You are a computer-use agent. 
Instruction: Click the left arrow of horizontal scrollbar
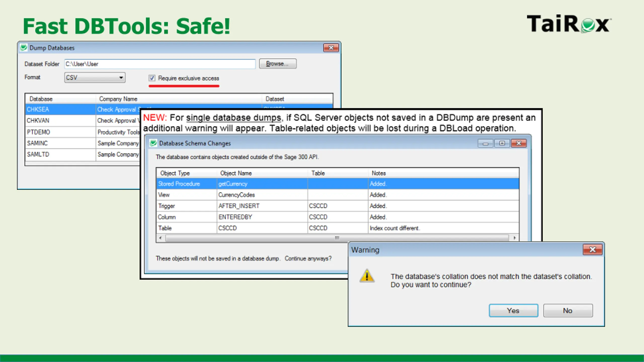160,238
